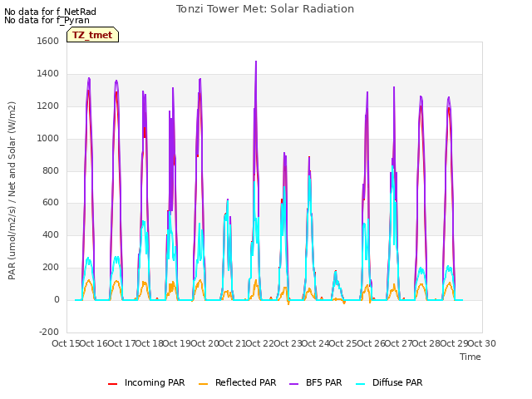Click the 400 y-axis tick label
The height and width of the screenshot is (399, 532).
point(51,234)
